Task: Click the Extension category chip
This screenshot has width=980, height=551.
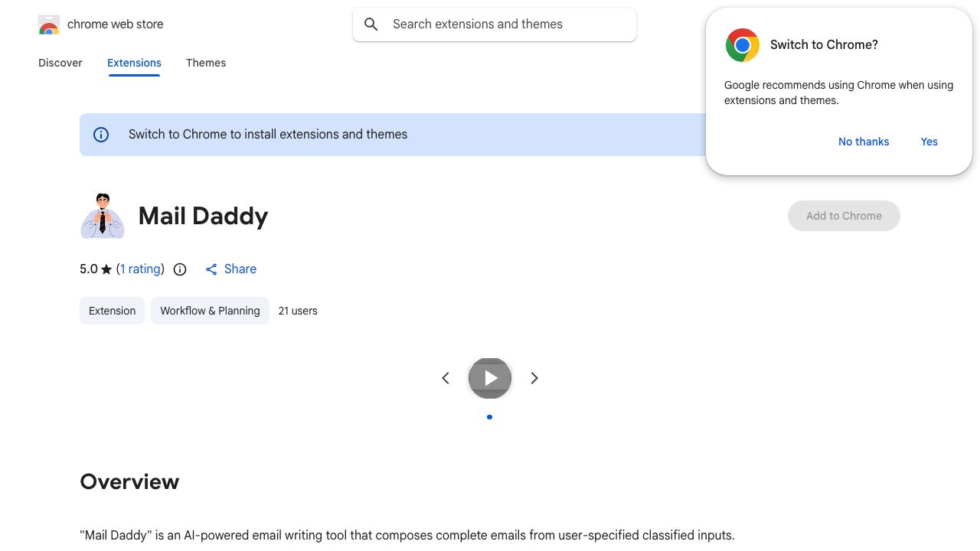Action: click(112, 311)
